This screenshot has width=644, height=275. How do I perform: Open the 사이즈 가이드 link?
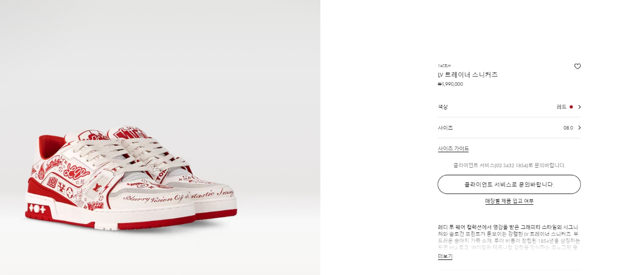click(453, 148)
